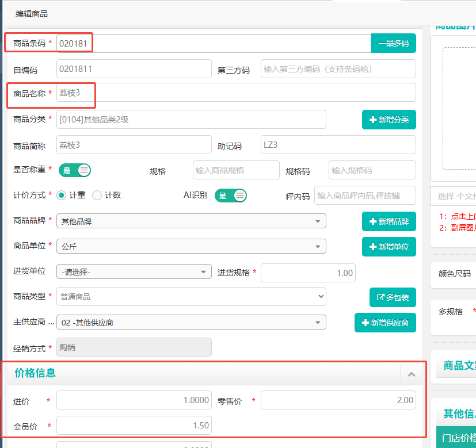Viewport: 476px width, 448px height.
Task: Click the 新增分类 plus button
Action: click(389, 120)
